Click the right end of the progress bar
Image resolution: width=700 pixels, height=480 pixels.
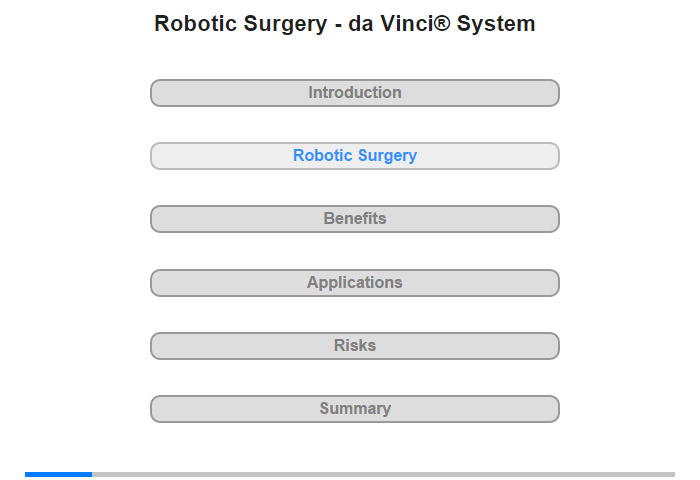[672, 474]
